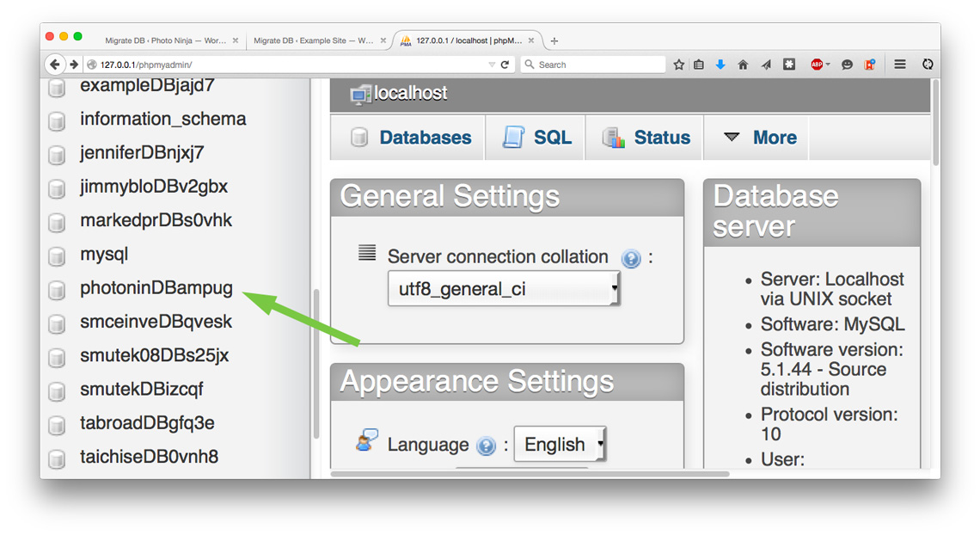980x535 pixels.
Task: Open the Server connection collation dropdown
Action: click(x=504, y=289)
